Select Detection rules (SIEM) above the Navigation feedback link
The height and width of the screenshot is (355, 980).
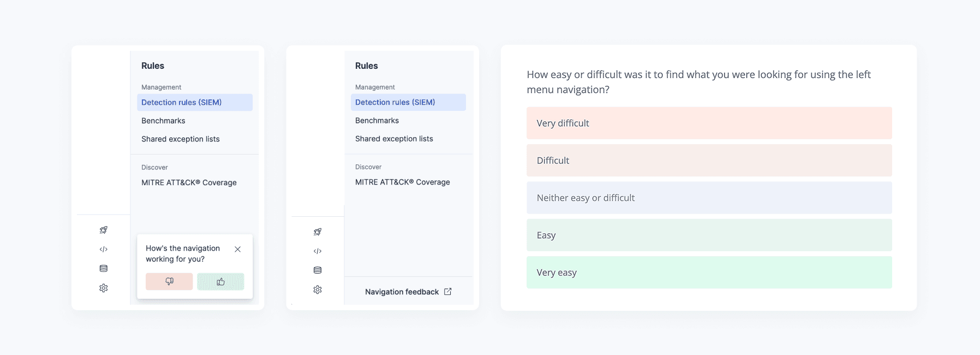395,102
